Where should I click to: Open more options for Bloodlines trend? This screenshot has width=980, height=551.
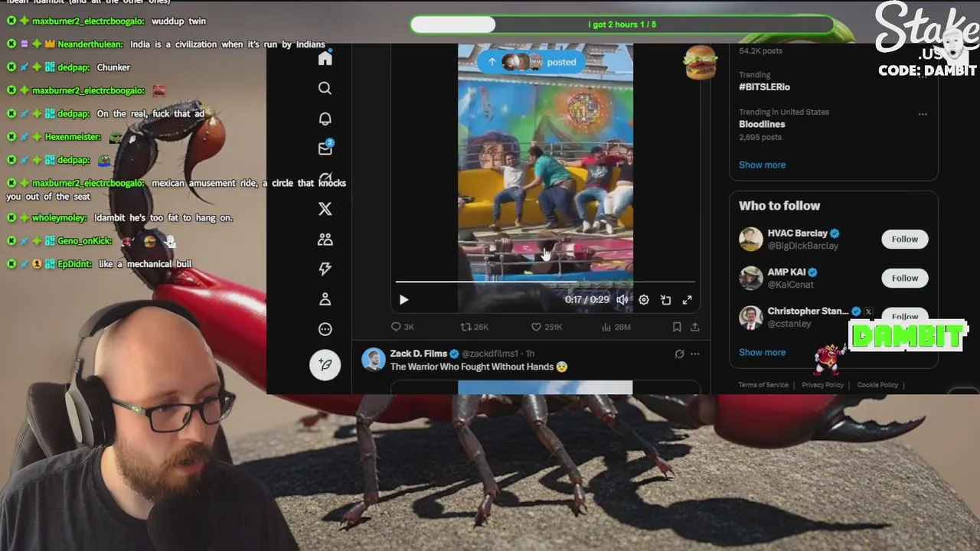coord(923,114)
